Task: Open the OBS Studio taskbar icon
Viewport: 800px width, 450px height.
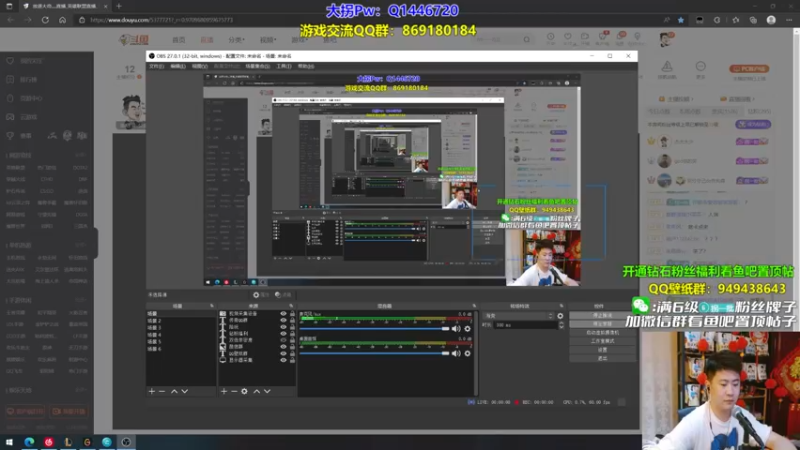Action: (126, 442)
